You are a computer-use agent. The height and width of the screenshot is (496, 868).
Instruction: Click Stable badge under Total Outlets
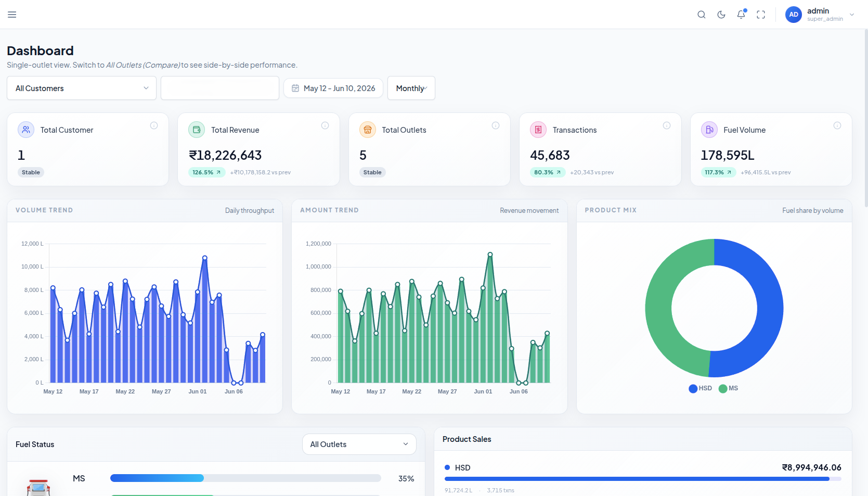(372, 172)
